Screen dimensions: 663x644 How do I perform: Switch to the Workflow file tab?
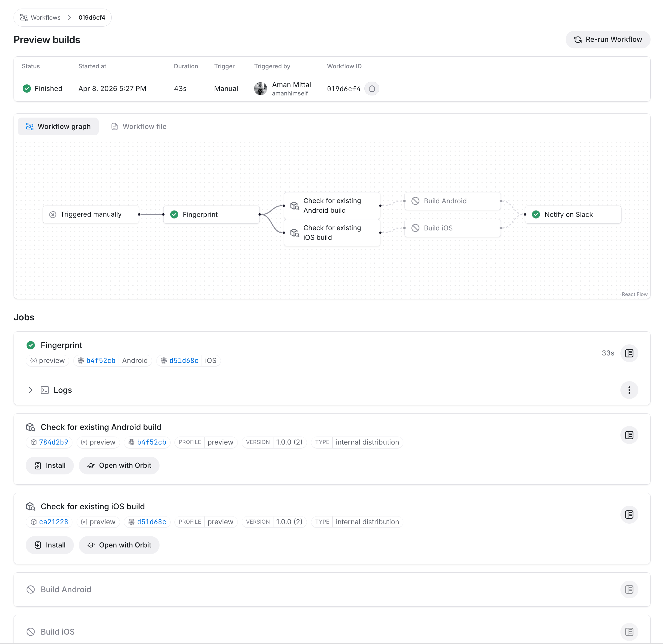(x=139, y=127)
